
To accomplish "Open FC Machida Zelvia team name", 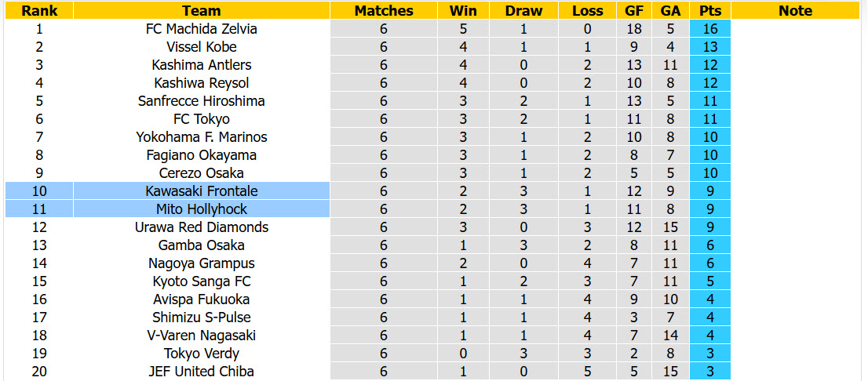I will (x=202, y=29).
